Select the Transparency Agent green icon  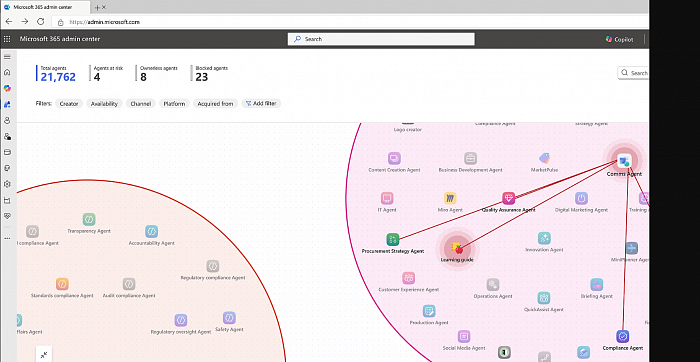click(x=89, y=220)
